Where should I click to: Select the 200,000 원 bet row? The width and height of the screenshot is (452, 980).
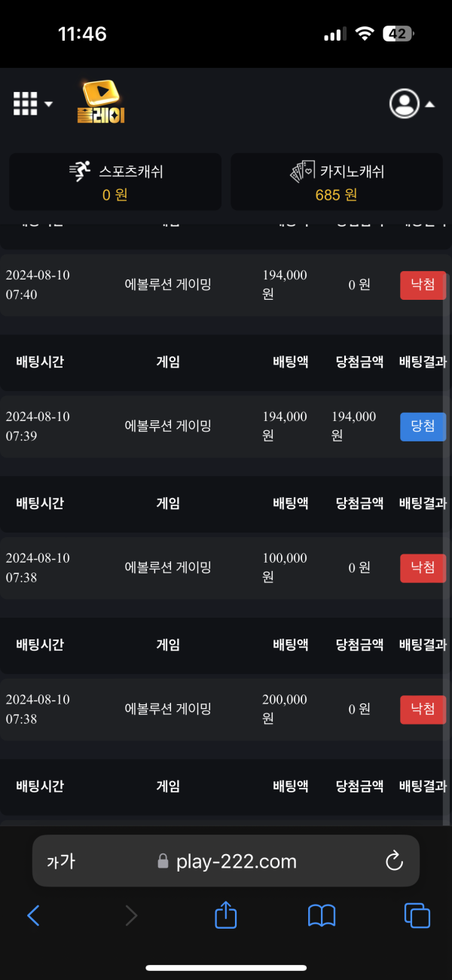click(226, 710)
